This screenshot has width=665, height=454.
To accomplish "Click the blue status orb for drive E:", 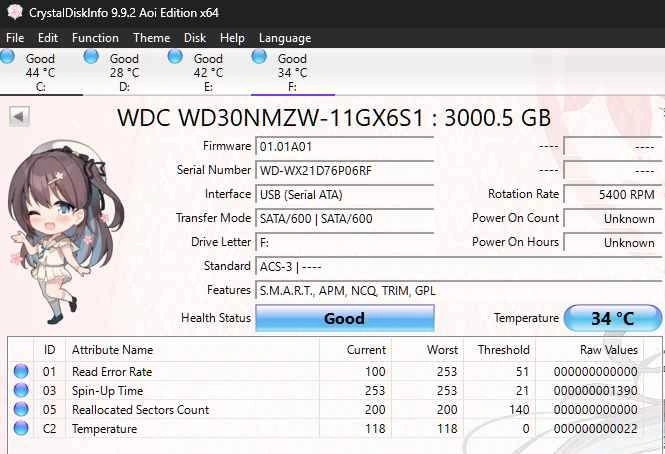I will coord(175,56).
